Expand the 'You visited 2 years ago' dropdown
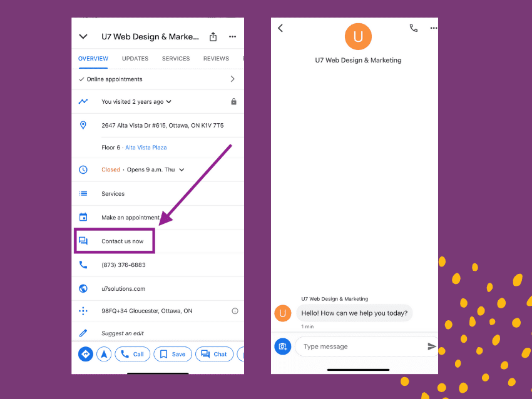Image resolution: width=532 pixels, height=399 pixels. (x=169, y=102)
